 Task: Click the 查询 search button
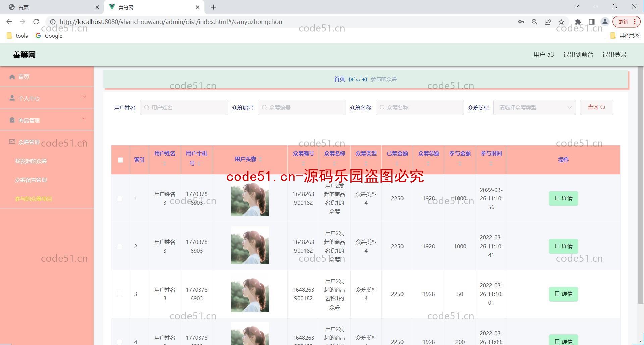coord(596,107)
